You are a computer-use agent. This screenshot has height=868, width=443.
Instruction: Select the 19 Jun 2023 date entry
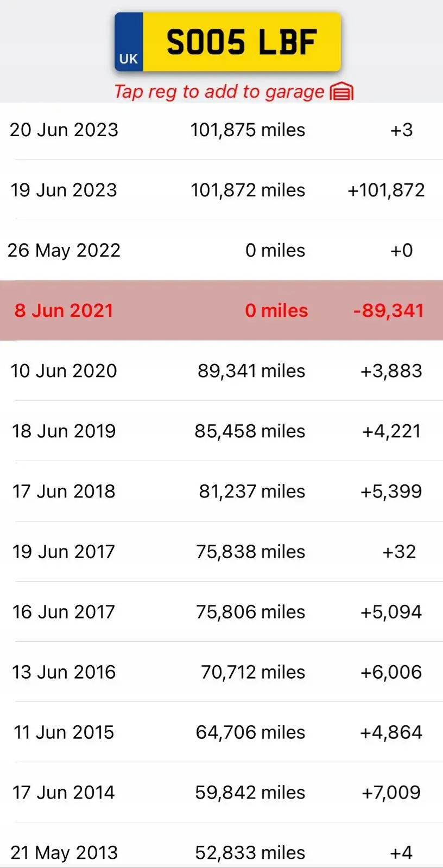point(64,190)
